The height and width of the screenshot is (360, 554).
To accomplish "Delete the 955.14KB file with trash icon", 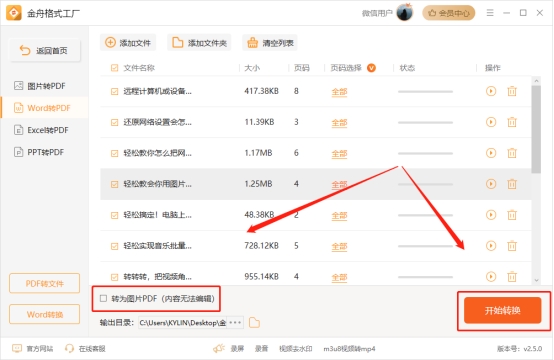I will pos(512,277).
